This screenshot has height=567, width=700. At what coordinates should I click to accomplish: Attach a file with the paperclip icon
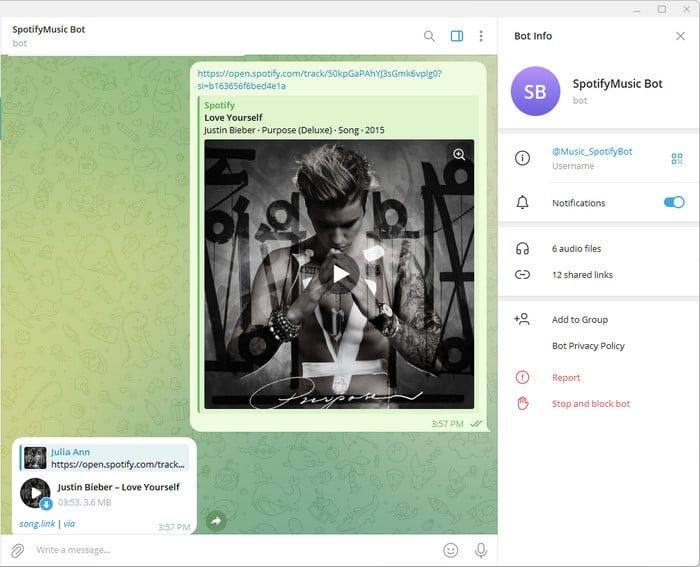17,550
